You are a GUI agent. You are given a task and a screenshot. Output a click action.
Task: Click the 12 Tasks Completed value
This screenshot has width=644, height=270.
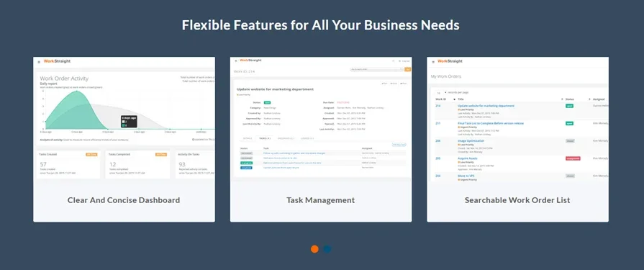[114, 164]
